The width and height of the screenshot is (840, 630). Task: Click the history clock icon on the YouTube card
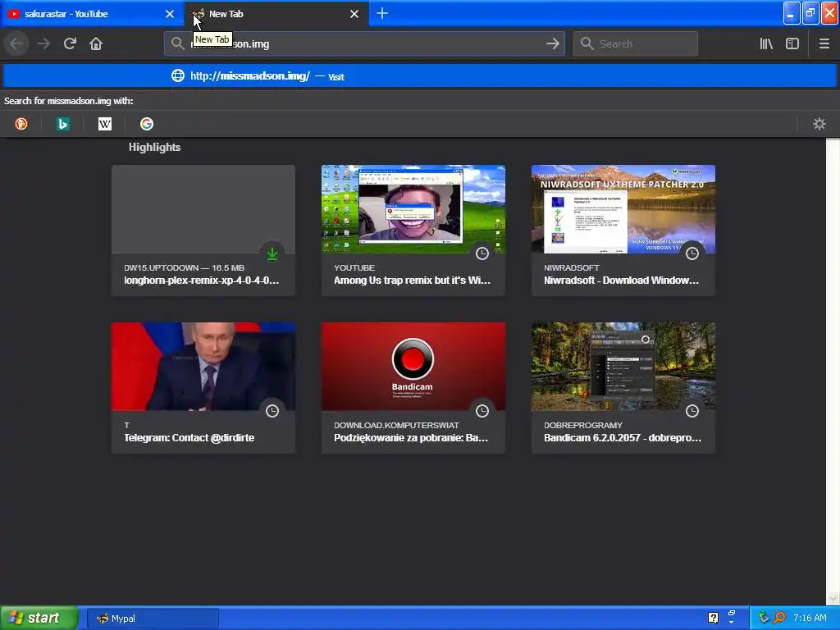click(x=482, y=253)
